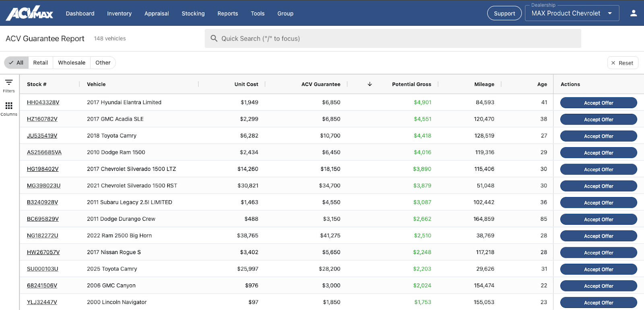The image size is (644, 310).
Task: Open stock number JU535419V link
Action: 42,135
